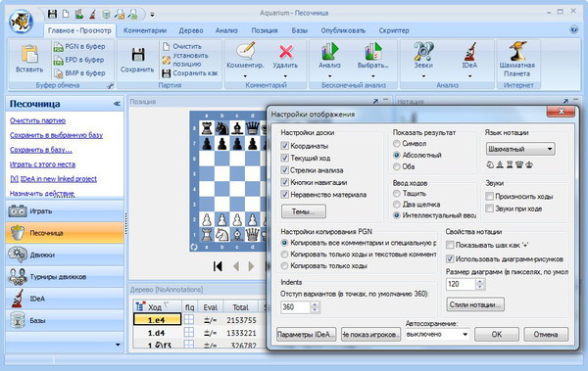Click the Сохранить floppy disk icon
This screenshot has height=371, width=588.
coord(138,55)
